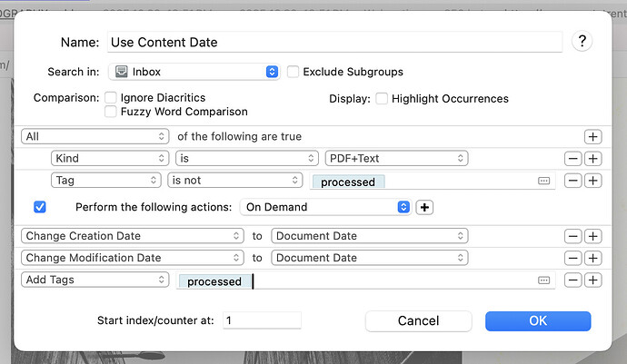Add an action after Change Modification Date
Image resolution: width=627 pixels, height=364 pixels.
click(x=592, y=258)
